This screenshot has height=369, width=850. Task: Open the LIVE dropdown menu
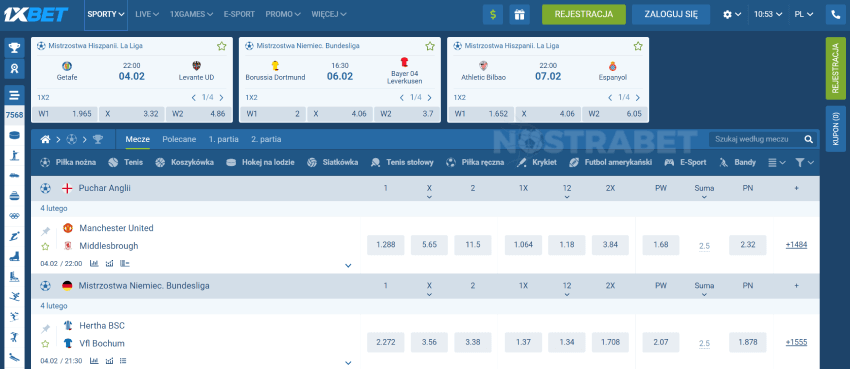(x=147, y=14)
